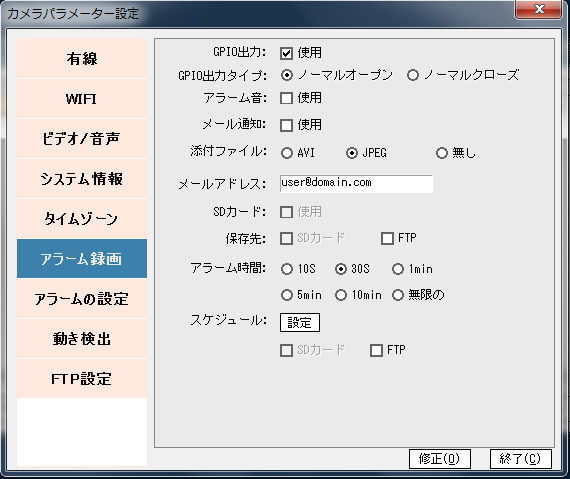Open the ビデオ/音声 tab
The height and width of the screenshot is (479, 570).
coord(82,138)
